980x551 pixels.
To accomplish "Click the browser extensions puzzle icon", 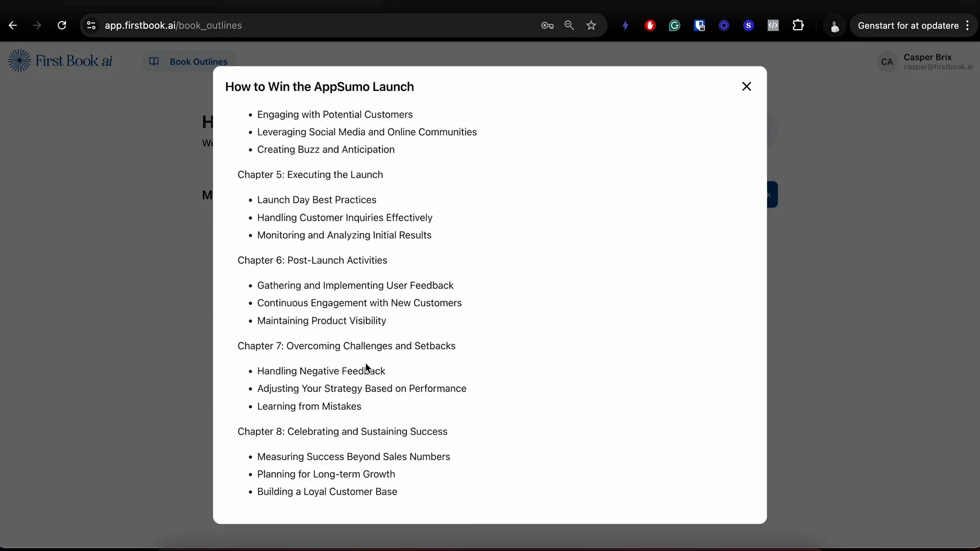I will point(798,26).
